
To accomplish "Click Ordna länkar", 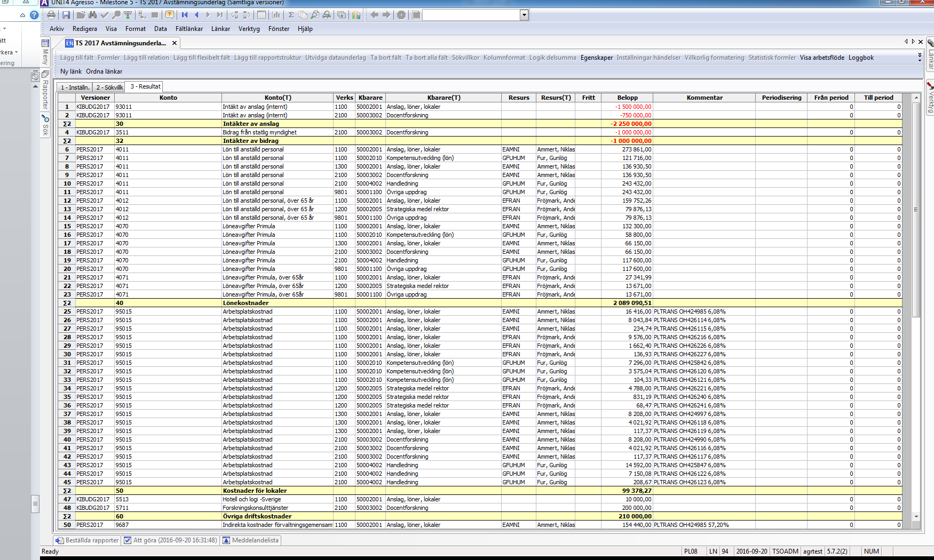I will (104, 71).
